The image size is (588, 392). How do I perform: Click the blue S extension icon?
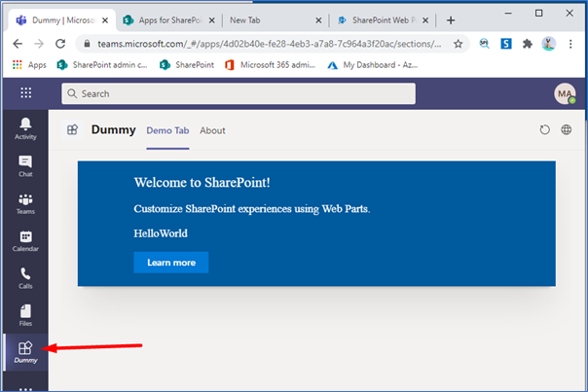click(x=506, y=44)
